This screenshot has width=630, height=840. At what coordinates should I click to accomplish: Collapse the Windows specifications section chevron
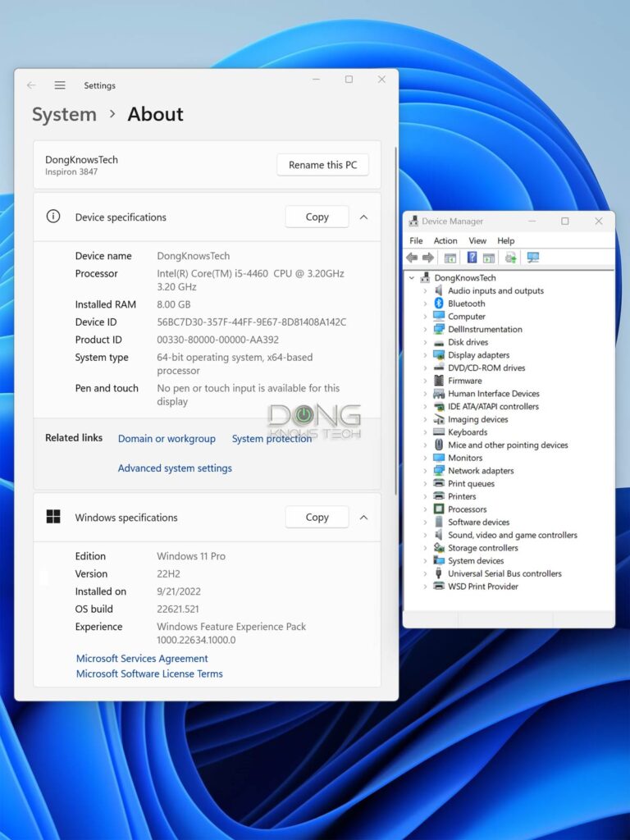363,517
